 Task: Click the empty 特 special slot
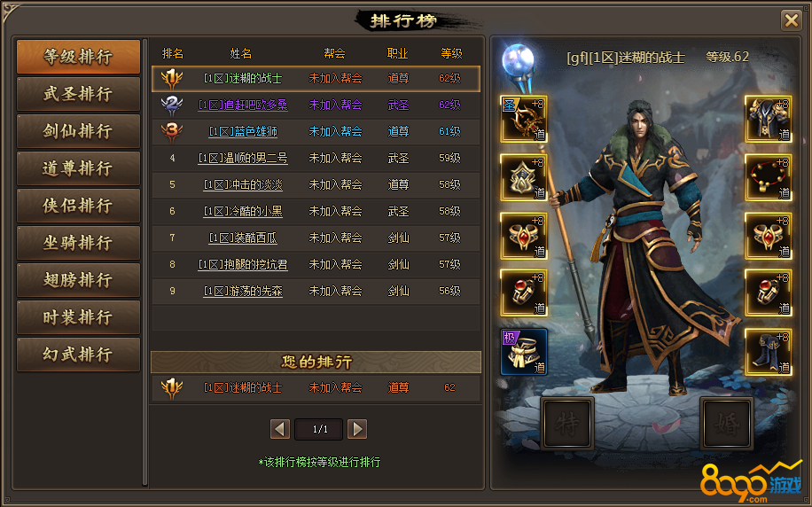(x=567, y=423)
